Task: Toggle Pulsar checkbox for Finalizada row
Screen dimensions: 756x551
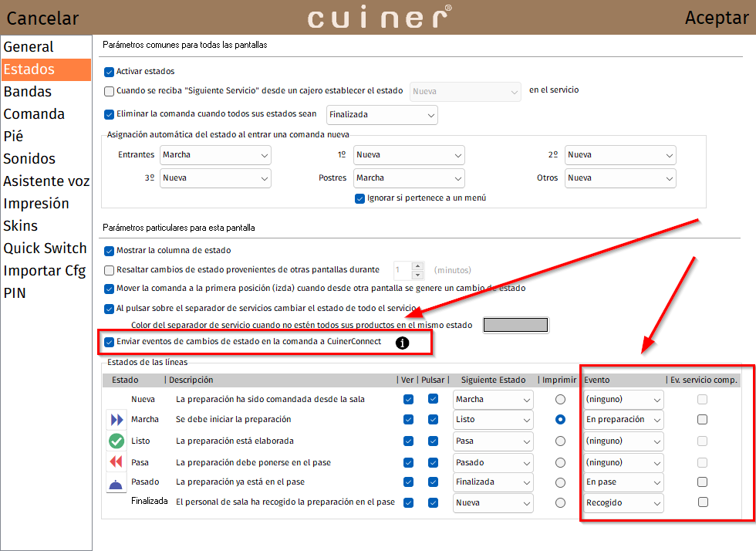Action: 433,502
